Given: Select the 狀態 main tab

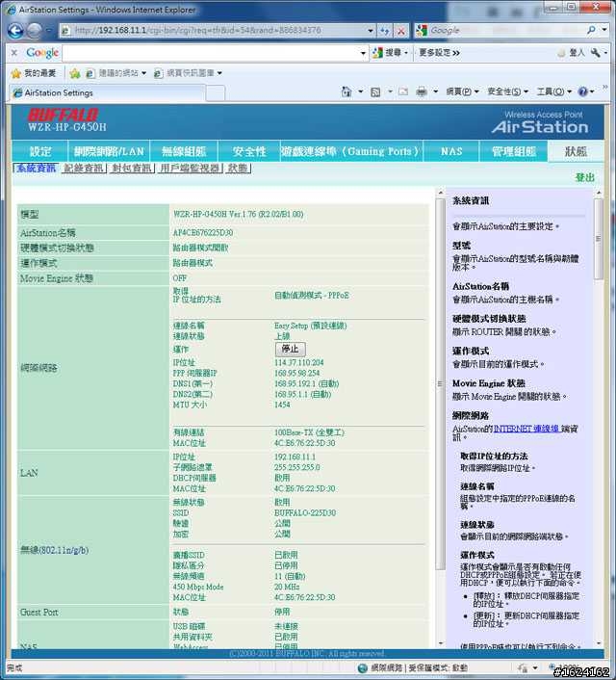Looking at the screenshot, I should click(576, 151).
